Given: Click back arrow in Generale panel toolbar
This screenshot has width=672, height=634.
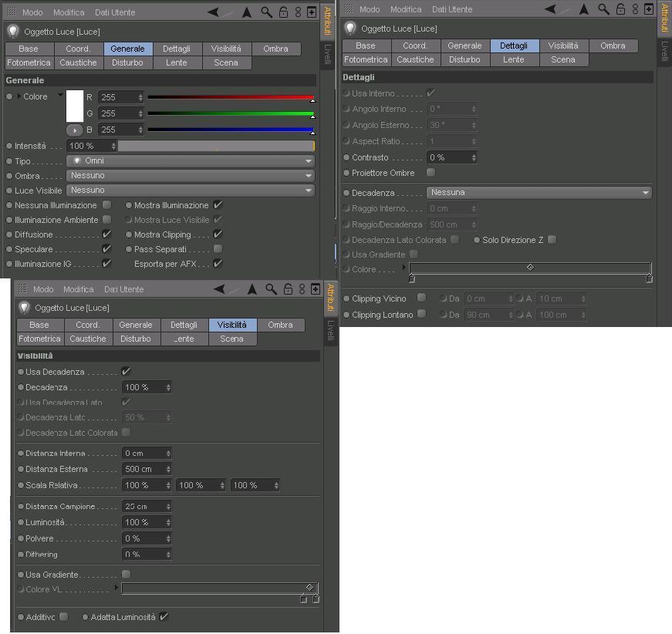Looking at the screenshot, I should [x=214, y=12].
